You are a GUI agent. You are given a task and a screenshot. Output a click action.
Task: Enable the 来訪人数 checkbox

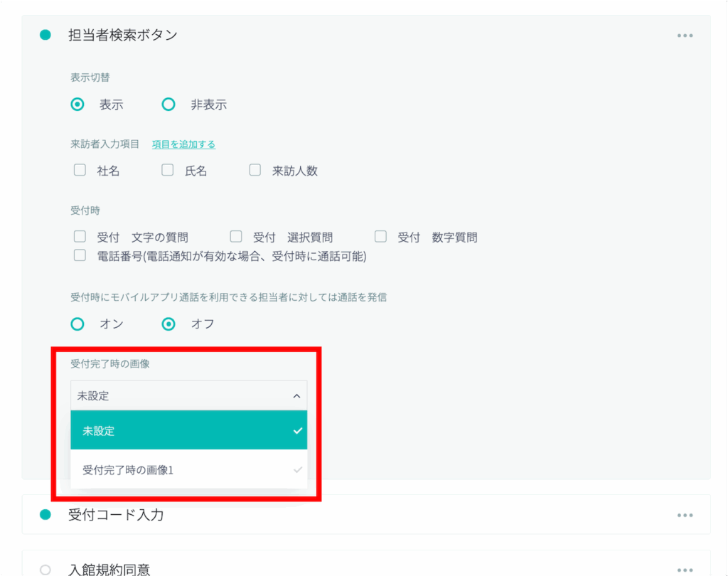255,171
